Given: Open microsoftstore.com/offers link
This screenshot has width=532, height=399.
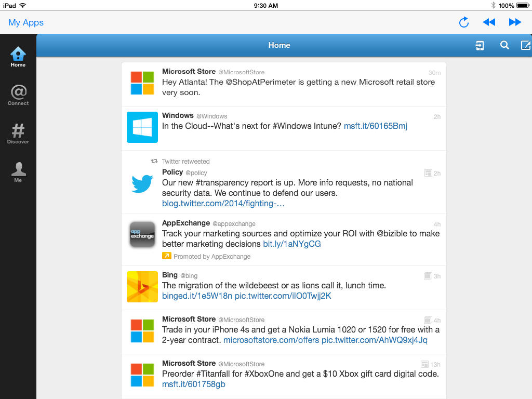Looking at the screenshot, I should [x=271, y=340].
